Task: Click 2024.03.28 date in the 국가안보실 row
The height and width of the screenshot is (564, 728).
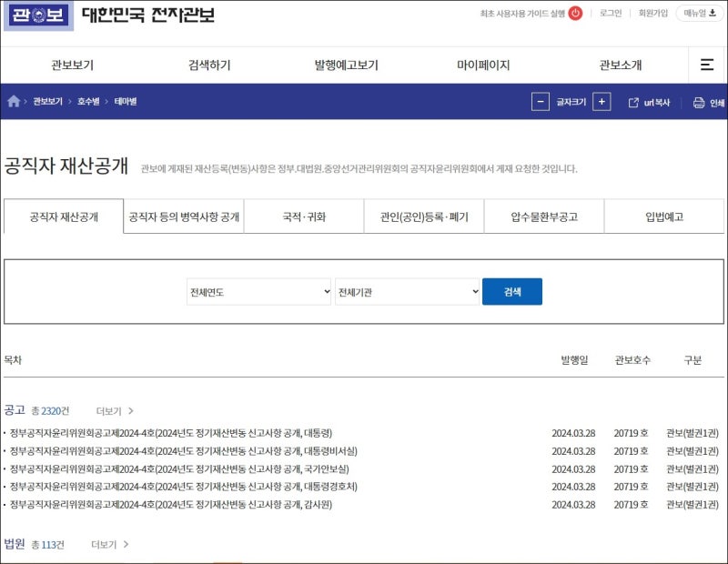Action: pos(573,469)
